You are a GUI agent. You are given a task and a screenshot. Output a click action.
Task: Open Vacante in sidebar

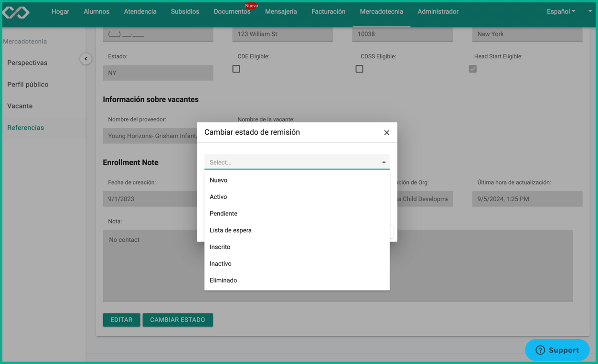click(x=20, y=106)
